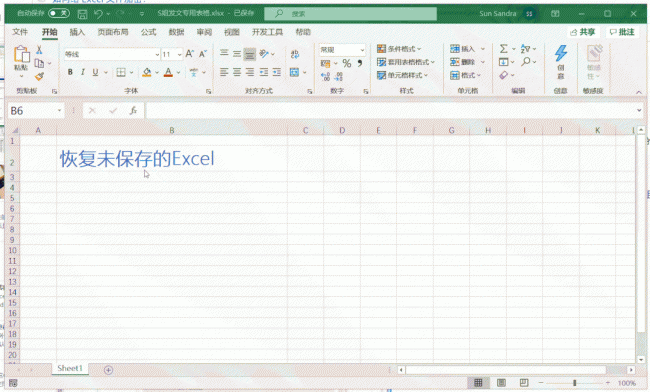Click the increase indent icon

point(277,73)
